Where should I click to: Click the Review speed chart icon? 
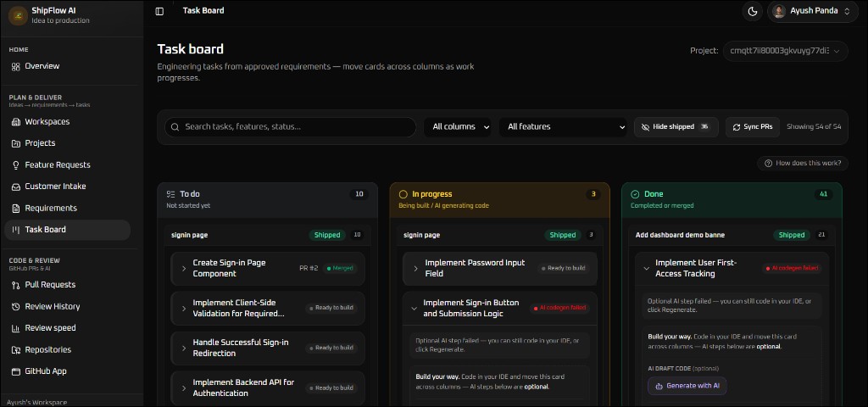pyautogui.click(x=15, y=328)
